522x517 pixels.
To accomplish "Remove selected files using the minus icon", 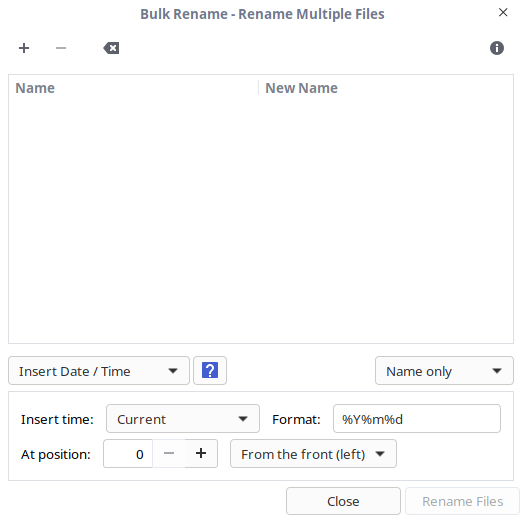I will click(x=61, y=48).
